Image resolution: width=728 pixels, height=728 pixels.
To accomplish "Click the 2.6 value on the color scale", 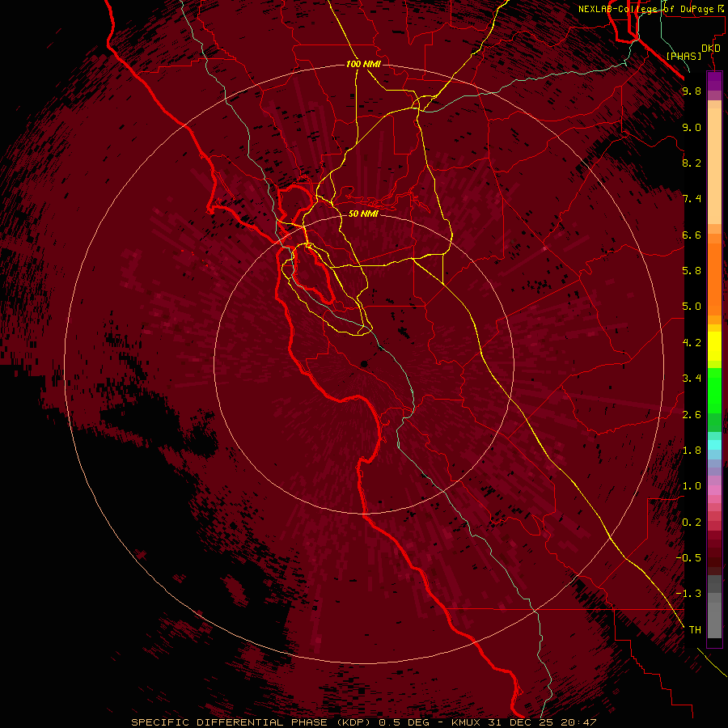I will [692, 415].
